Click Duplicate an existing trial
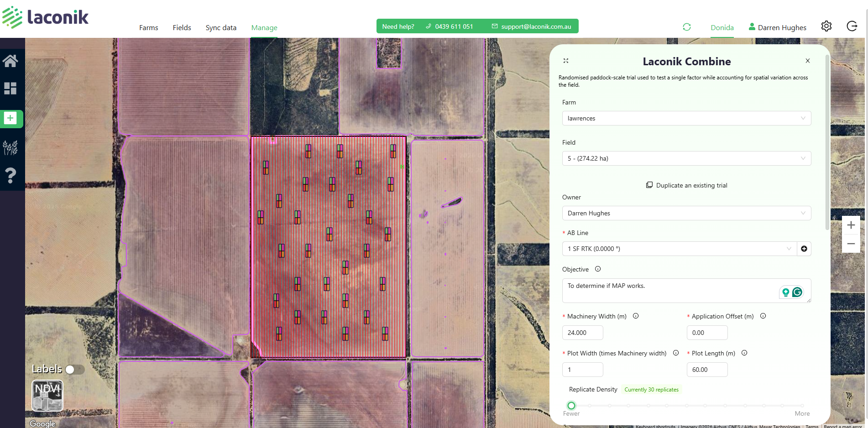The height and width of the screenshot is (428, 868). coord(686,185)
